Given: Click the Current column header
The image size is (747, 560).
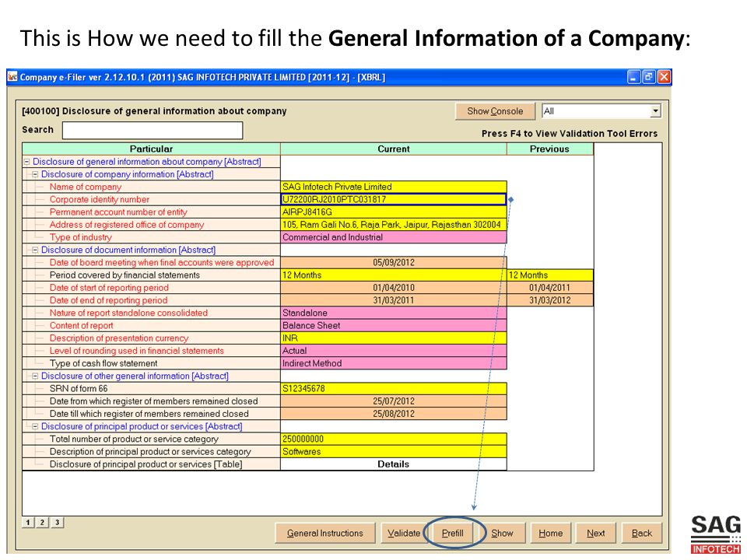Looking at the screenshot, I should [394, 149].
